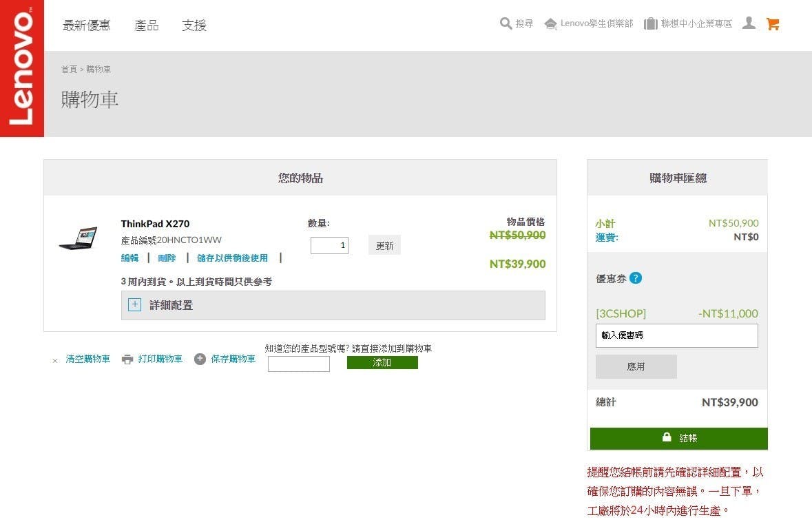Click the printer icon for 打印購物車
This screenshot has width=812, height=522.
127,359
